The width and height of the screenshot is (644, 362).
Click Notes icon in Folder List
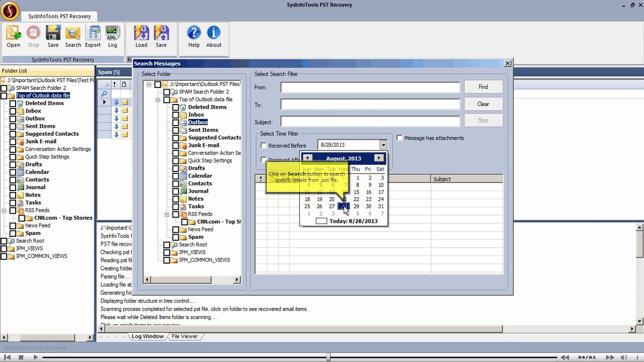click(21, 195)
